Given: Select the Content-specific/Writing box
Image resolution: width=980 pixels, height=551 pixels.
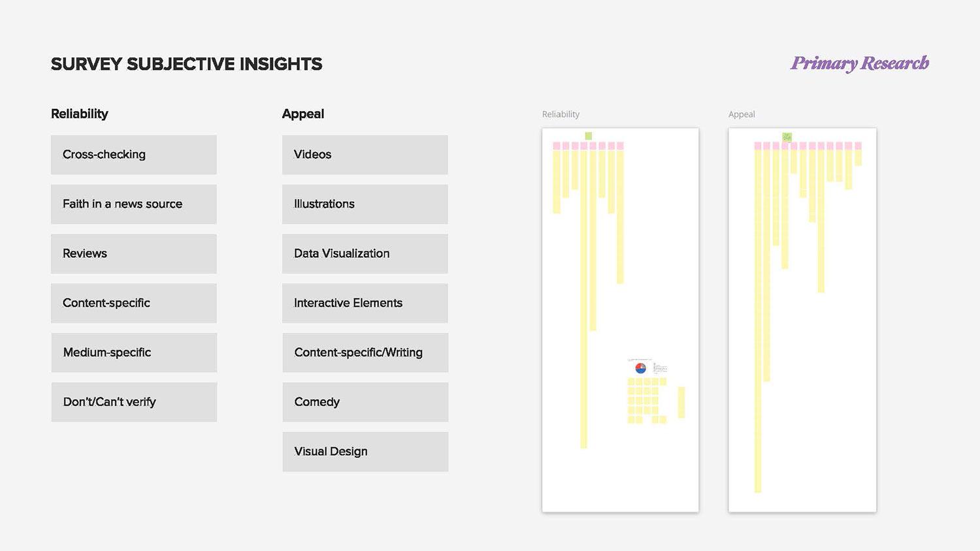Looking at the screenshot, I should tap(365, 353).
